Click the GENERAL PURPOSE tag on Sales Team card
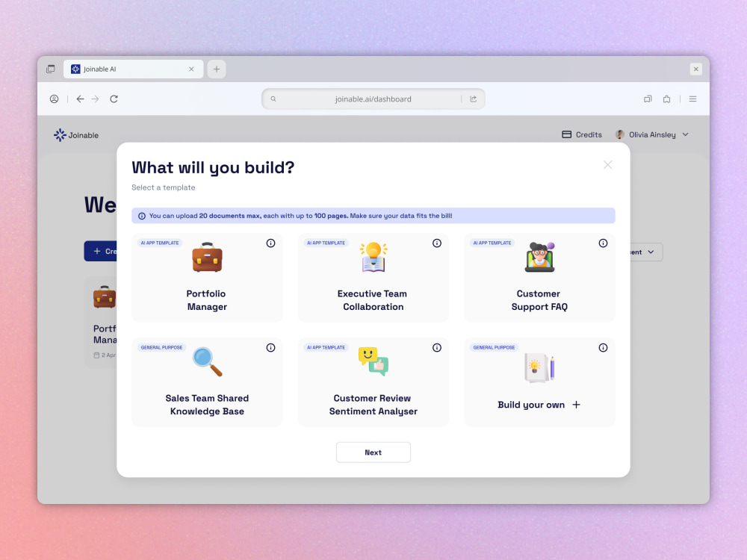 pyautogui.click(x=161, y=348)
